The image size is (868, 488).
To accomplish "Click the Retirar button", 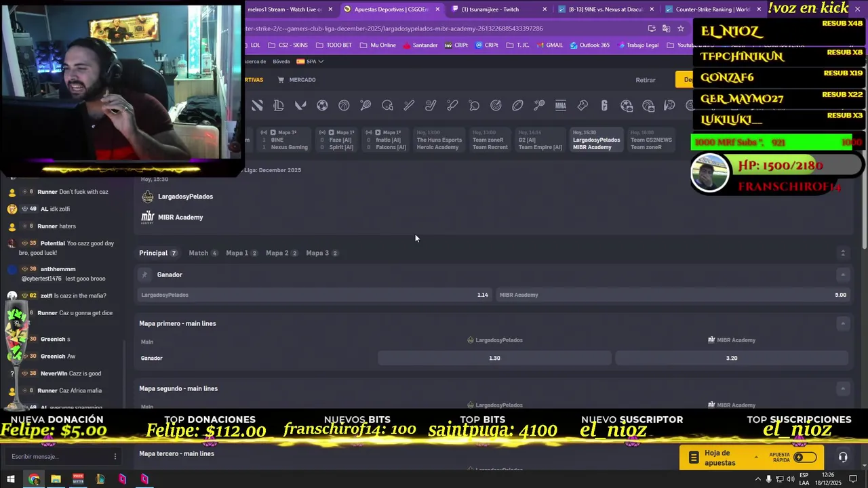I will pos(646,80).
